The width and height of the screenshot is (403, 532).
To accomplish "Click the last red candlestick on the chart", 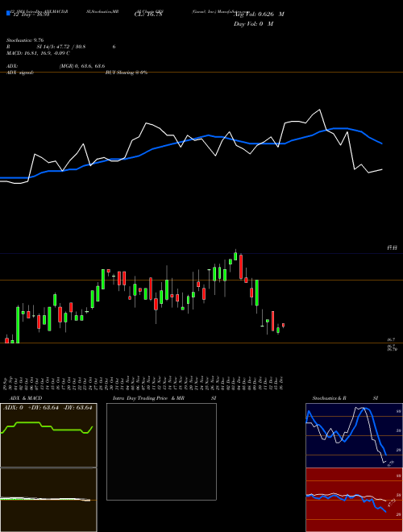I will (x=283, y=325).
